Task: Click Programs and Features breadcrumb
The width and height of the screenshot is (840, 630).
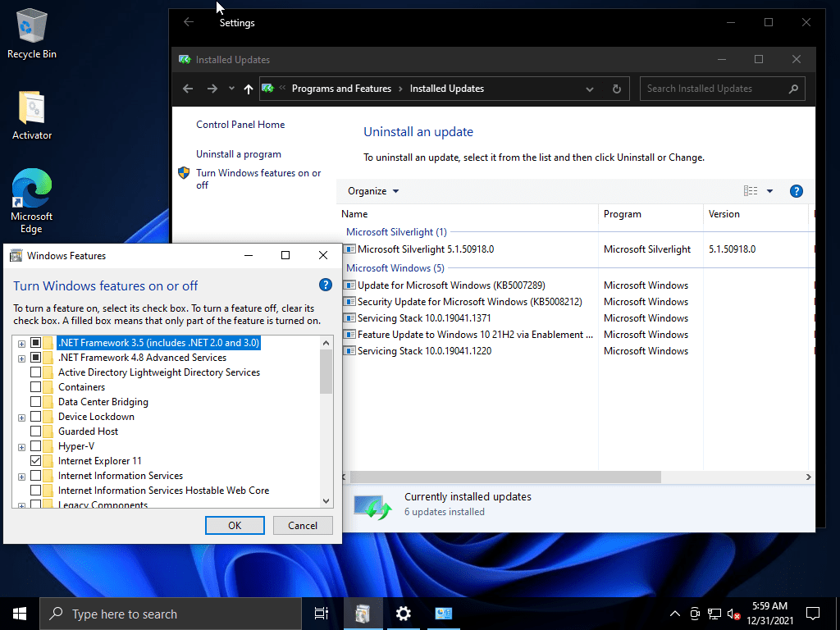Action: 341,89
